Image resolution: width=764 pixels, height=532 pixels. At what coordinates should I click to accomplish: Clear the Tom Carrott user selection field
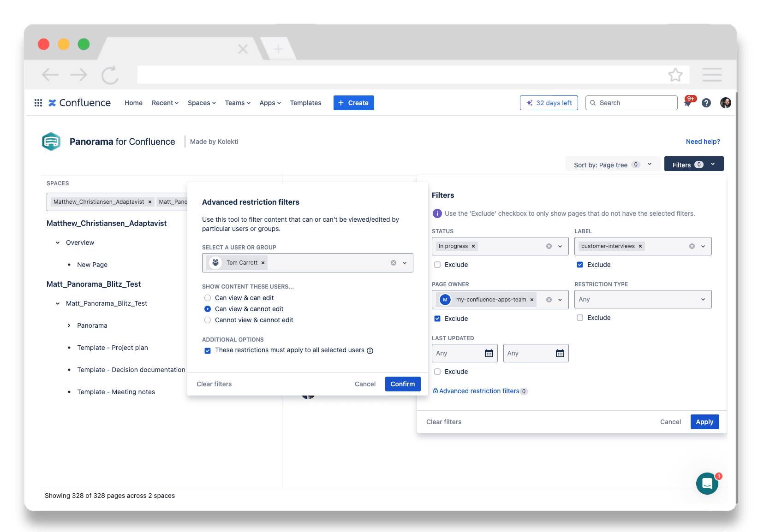tap(394, 263)
